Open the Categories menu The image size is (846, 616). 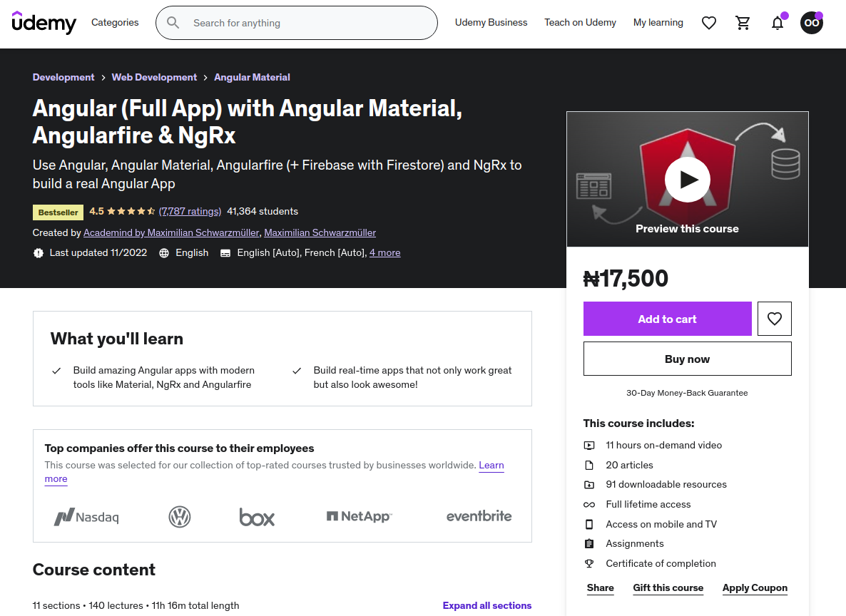pos(115,23)
